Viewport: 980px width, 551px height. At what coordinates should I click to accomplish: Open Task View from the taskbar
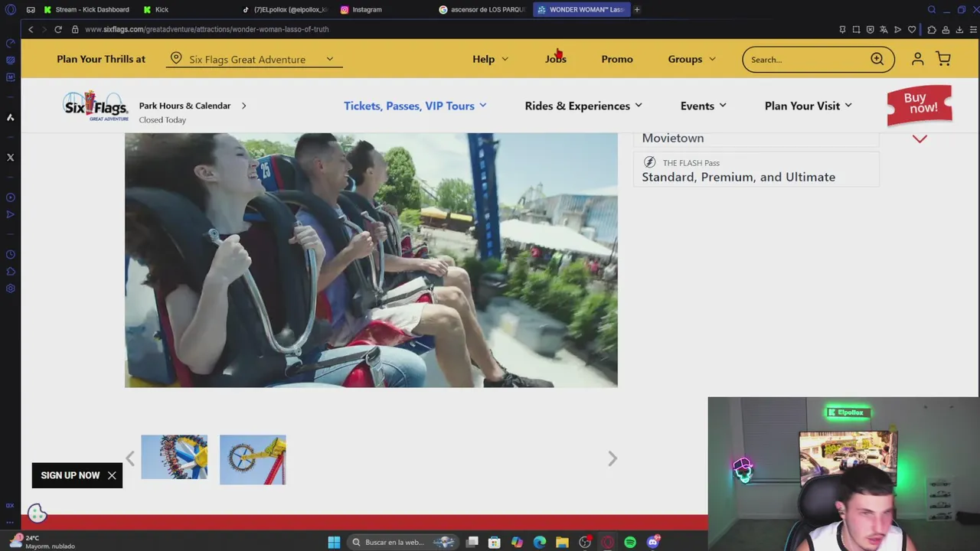[x=472, y=542]
